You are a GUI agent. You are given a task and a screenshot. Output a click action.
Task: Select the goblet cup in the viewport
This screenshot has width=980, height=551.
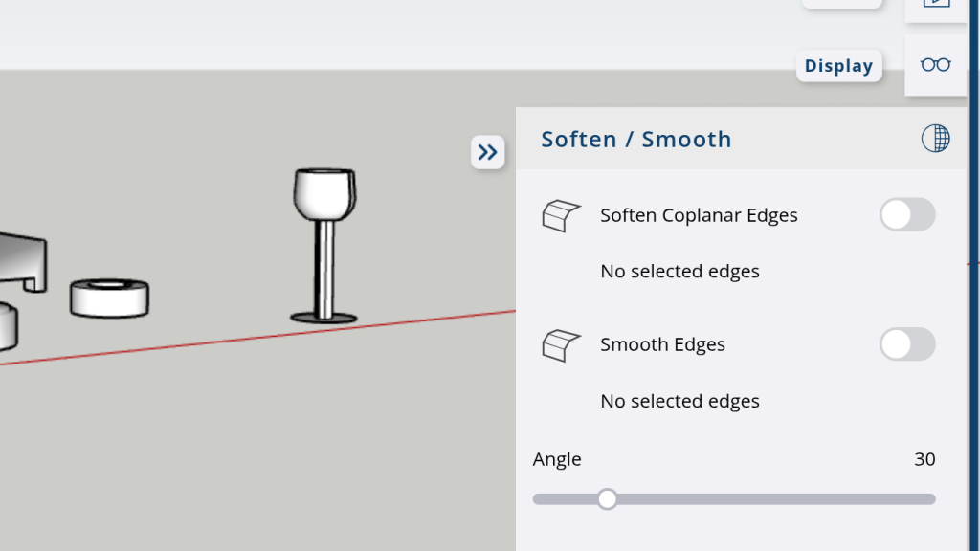click(323, 193)
